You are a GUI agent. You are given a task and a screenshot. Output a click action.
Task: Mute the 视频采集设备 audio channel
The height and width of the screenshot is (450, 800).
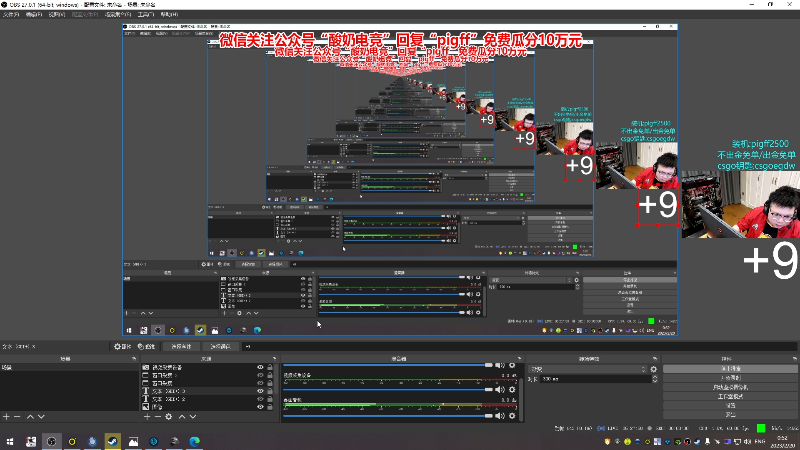point(499,390)
